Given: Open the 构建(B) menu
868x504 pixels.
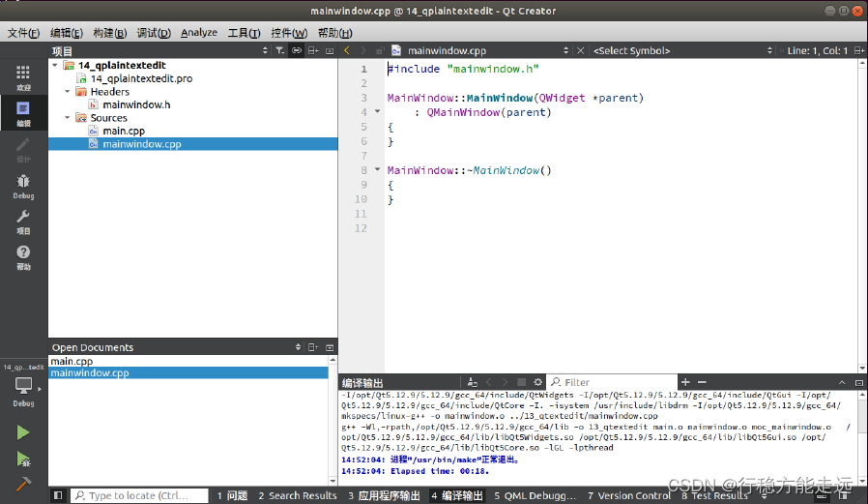Looking at the screenshot, I should 109,33.
